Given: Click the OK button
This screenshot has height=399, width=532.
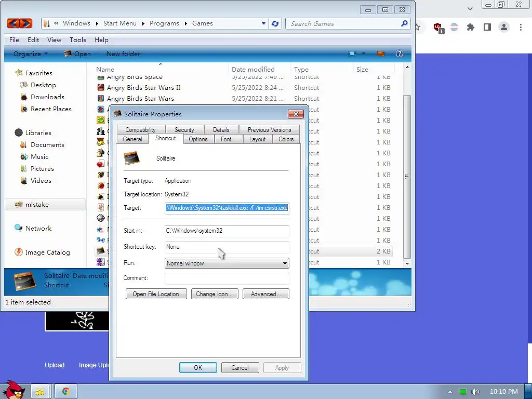Looking at the screenshot, I should click(198, 368).
